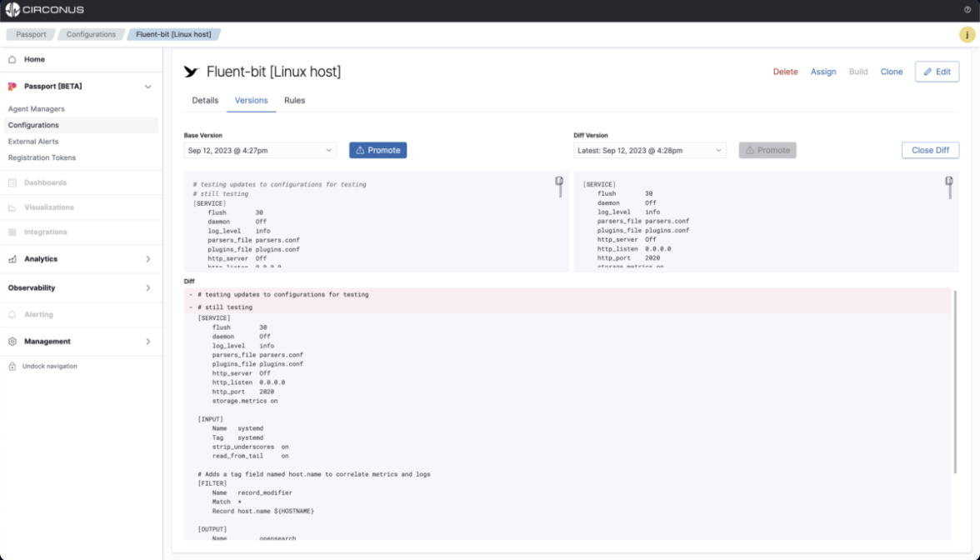The height and width of the screenshot is (560, 980).
Task: Click the pencil icon in Edit button
Action: pos(927,72)
